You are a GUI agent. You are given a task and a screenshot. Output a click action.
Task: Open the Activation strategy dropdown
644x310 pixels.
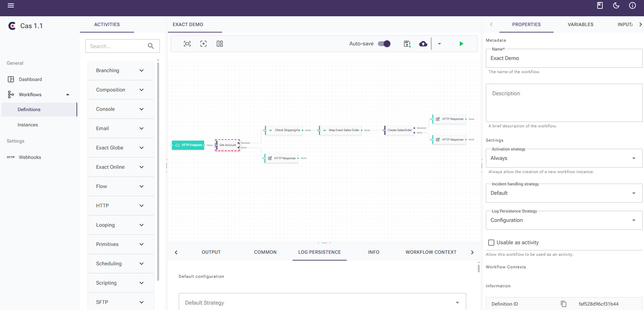coord(564,158)
